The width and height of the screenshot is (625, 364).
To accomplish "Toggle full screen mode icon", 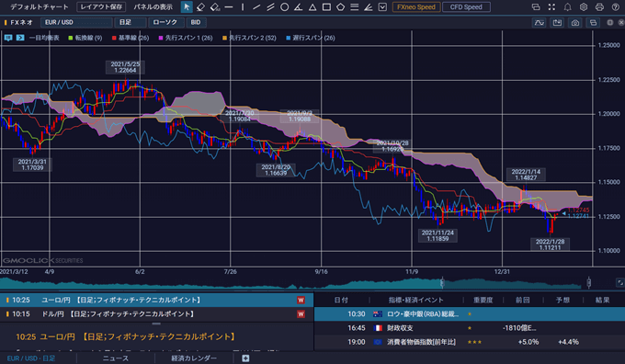I will tap(551, 6).
